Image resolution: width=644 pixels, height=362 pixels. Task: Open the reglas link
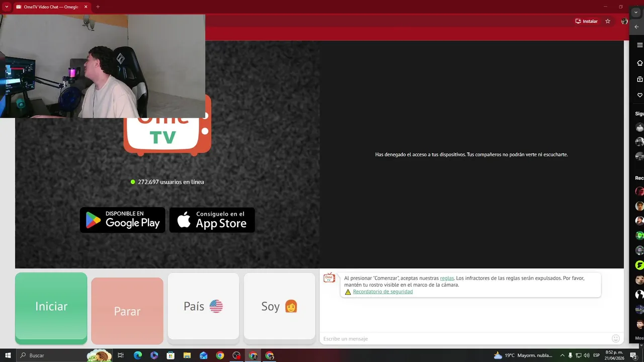(x=447, y=278)
